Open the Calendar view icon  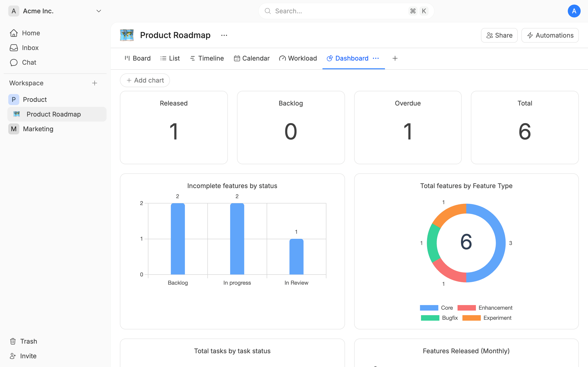pos(237,58)
